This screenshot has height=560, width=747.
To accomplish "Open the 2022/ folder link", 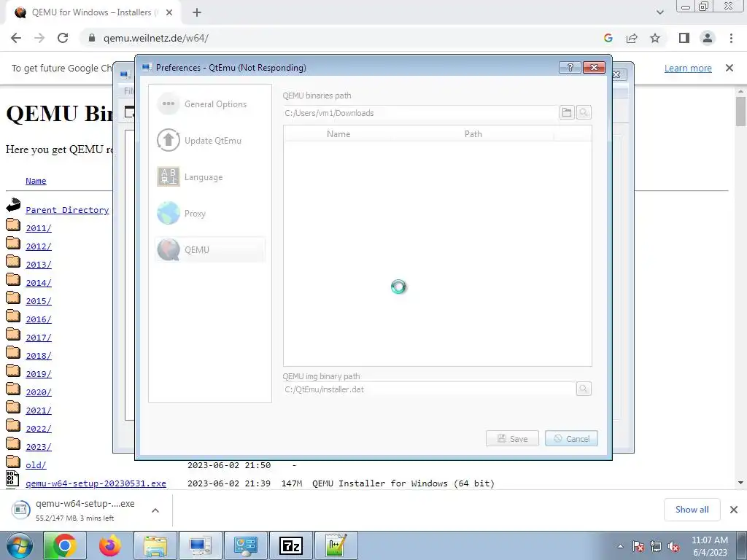I will point(39,429).
